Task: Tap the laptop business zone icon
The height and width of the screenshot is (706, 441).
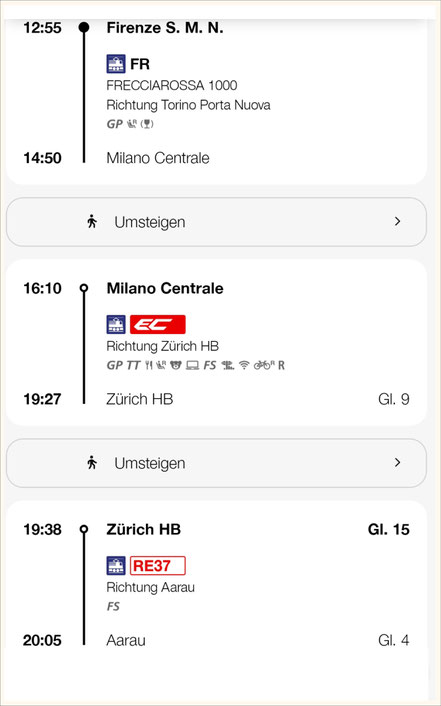Action: click(x=192, y=365)
